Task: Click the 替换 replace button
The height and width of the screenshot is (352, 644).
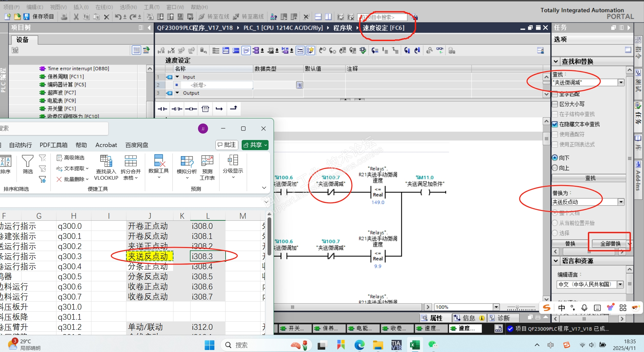Action: click(570, 244)
